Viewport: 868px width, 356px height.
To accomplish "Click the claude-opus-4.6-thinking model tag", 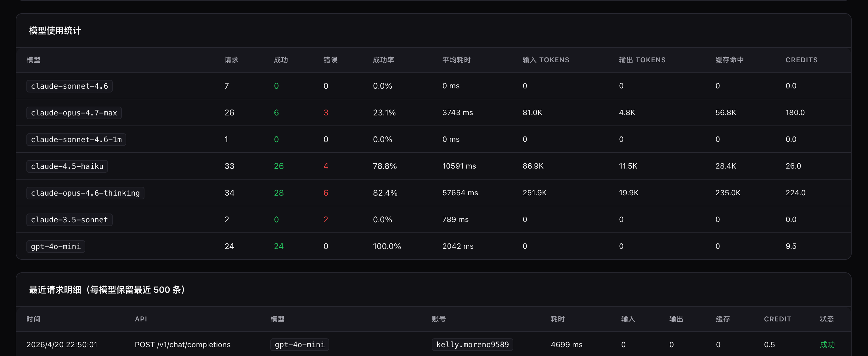I will coord(85,193).
